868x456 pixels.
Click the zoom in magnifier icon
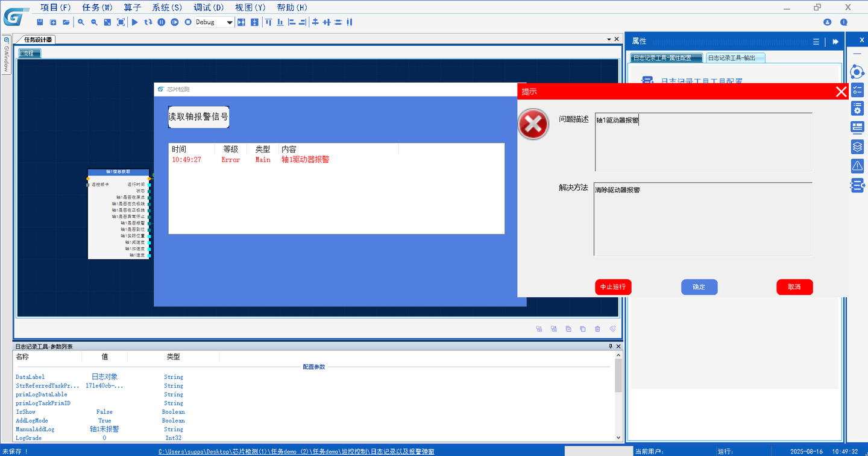point(81,22)
